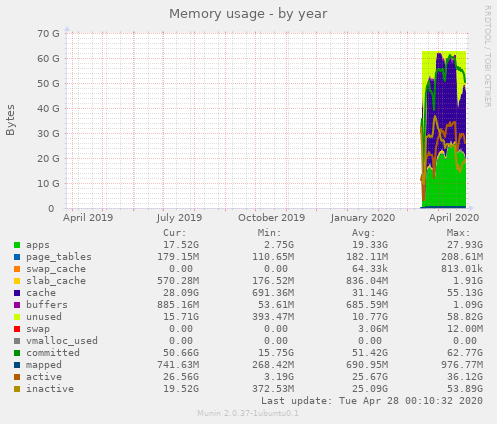Click the mapped min value 268.42M
Image resolution: width=497 pixels, height=424 pixels.
click(x=273, y=365)
